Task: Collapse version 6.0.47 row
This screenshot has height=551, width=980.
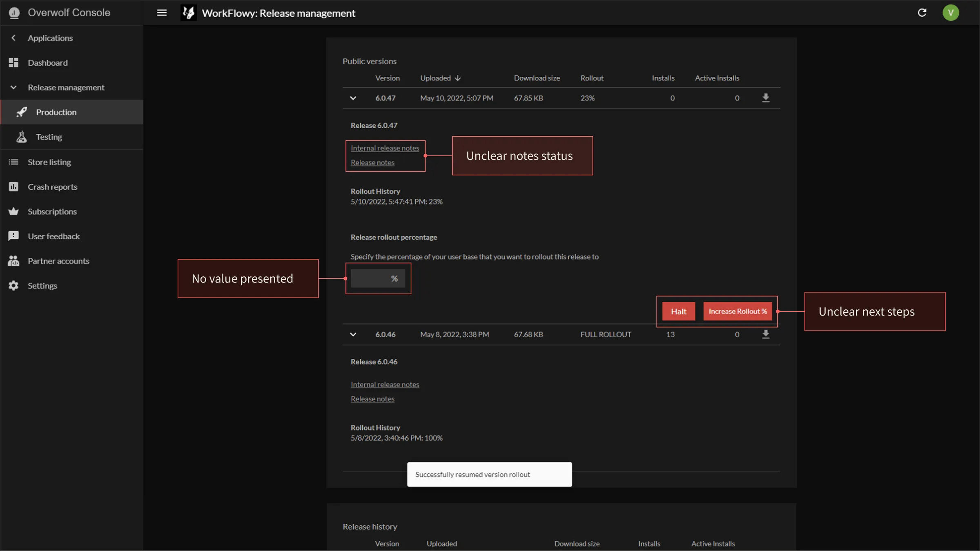Action: [x=353, y=98]
